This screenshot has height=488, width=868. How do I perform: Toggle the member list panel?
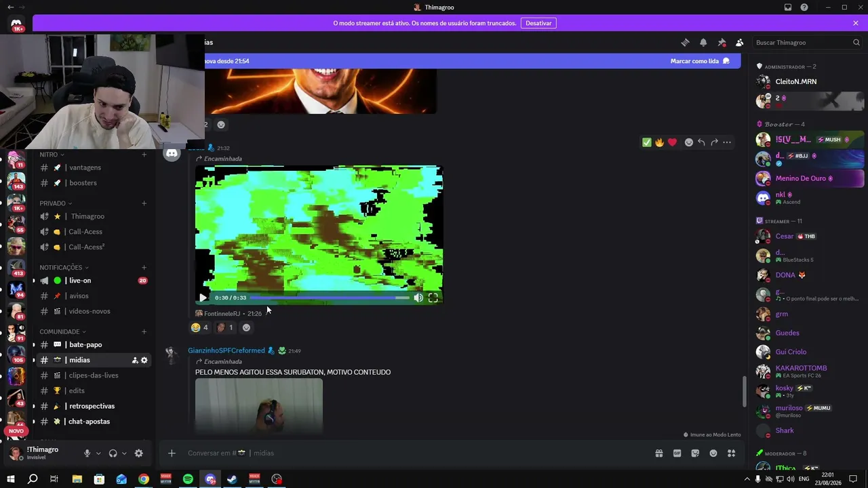pos(740,42)
